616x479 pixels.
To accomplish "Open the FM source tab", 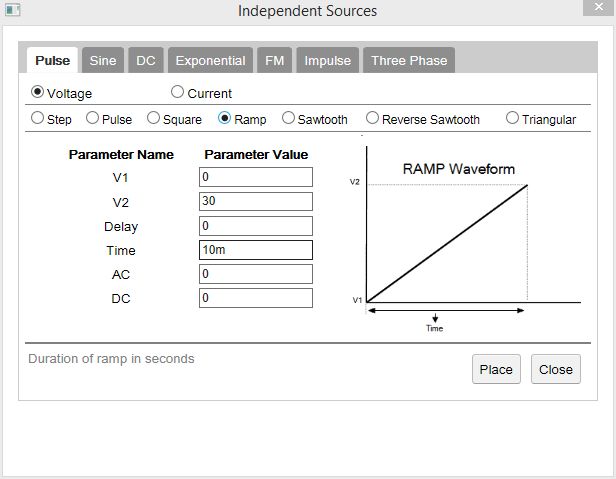I will point(274,61).
